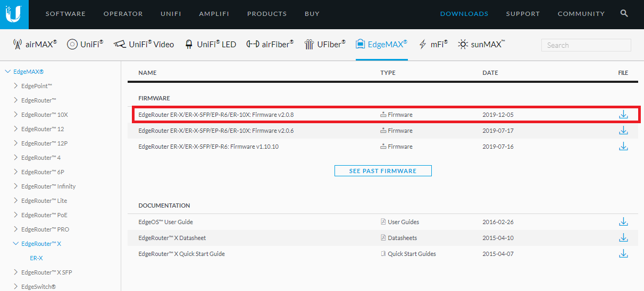644x291 pixels.
Task: Download EdgeRouter X Quick Start Guide file
Action: (x=623, y=254)
